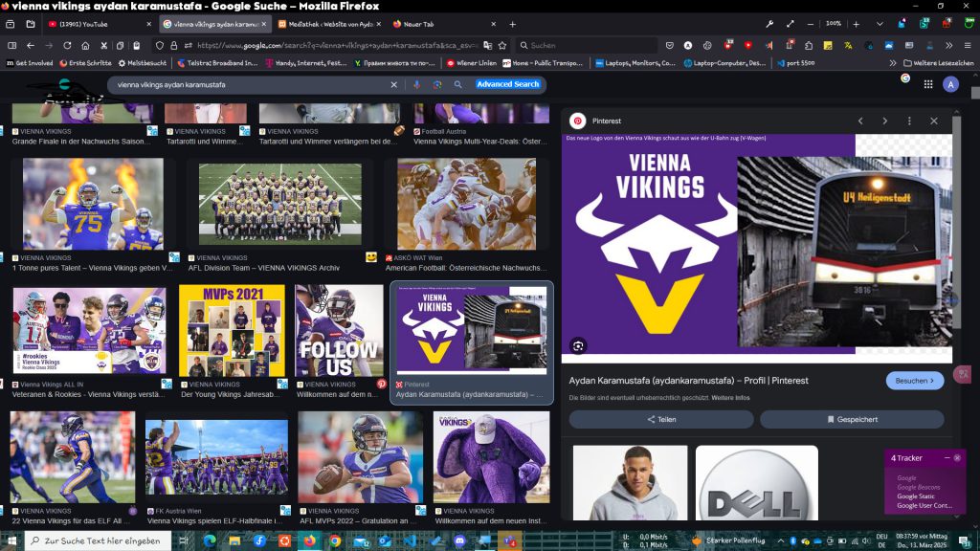Open Wiener Linien bookmark
Screen dimensions: 980x551
472,63
